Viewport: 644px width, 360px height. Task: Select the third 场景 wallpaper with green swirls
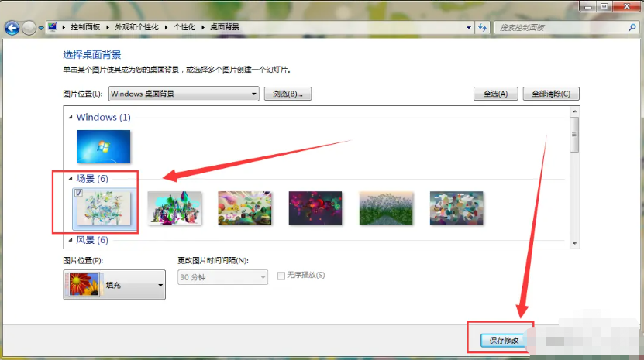pos(245,207)
